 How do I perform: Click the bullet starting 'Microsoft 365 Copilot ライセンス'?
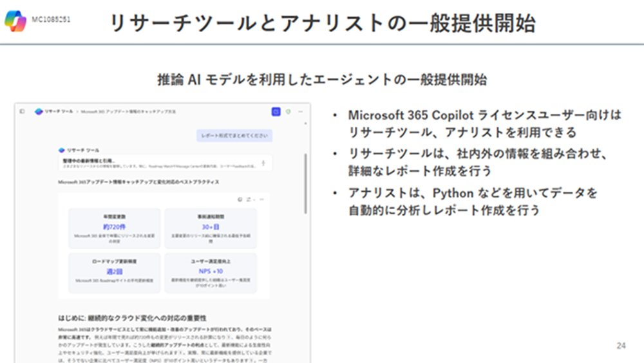pyautogui.click(x=485, y=123)
